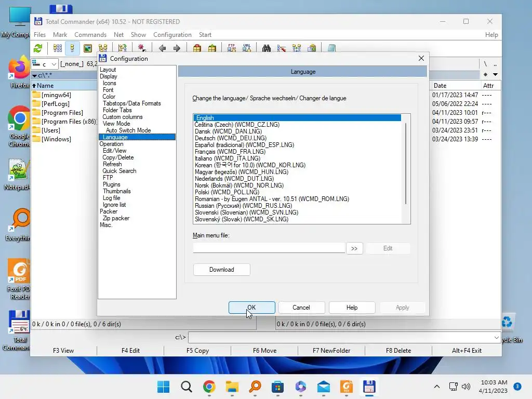Select Color in the configuration tree
The image size is (532, 399).
109,97
